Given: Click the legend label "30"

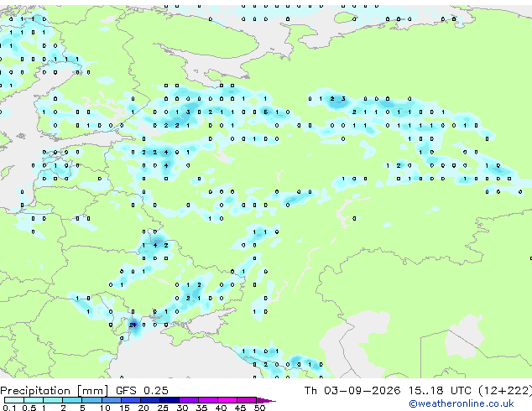Looking at the screenshot, I should click(x=182, y=408).
